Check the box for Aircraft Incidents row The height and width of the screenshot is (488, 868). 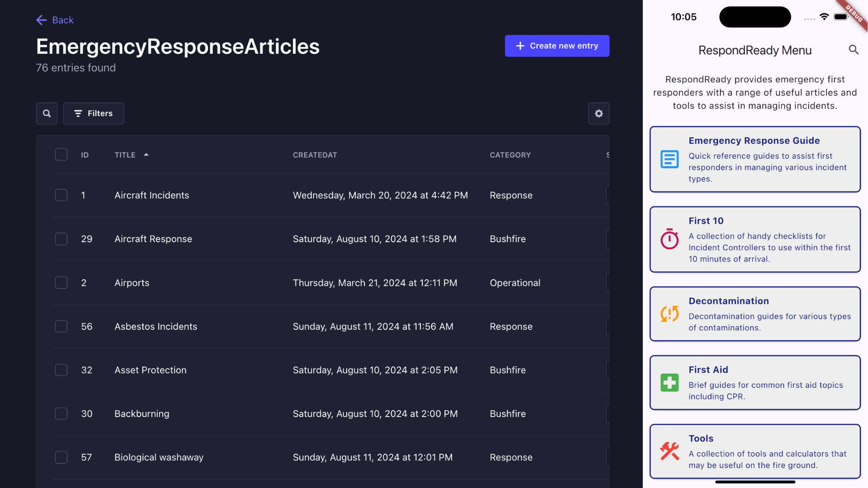[61, 195]
